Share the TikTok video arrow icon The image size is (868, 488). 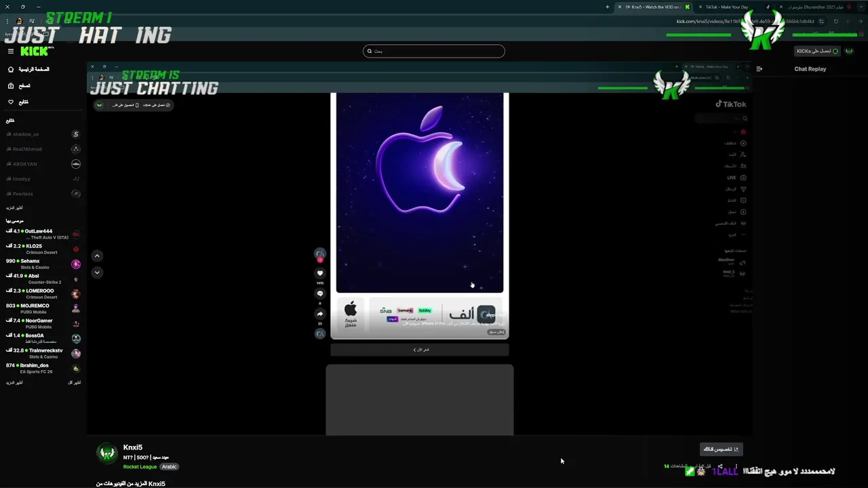click(320, 314)
